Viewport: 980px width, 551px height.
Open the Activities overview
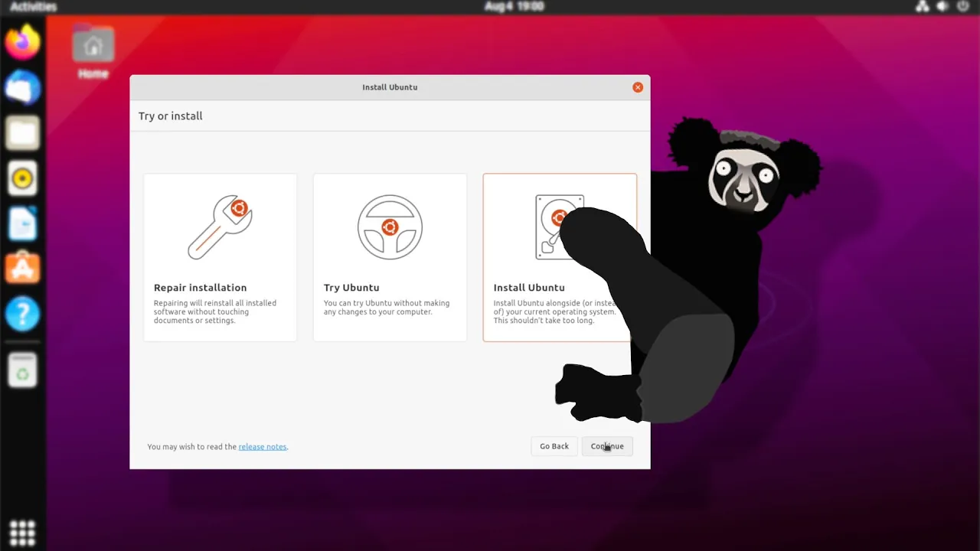tap(33, 6)
